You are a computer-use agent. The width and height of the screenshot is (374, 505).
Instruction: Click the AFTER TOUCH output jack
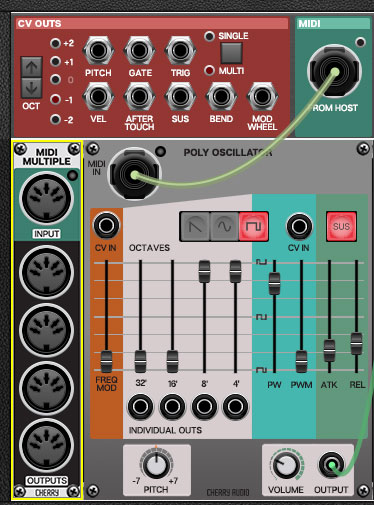(139, 97)
